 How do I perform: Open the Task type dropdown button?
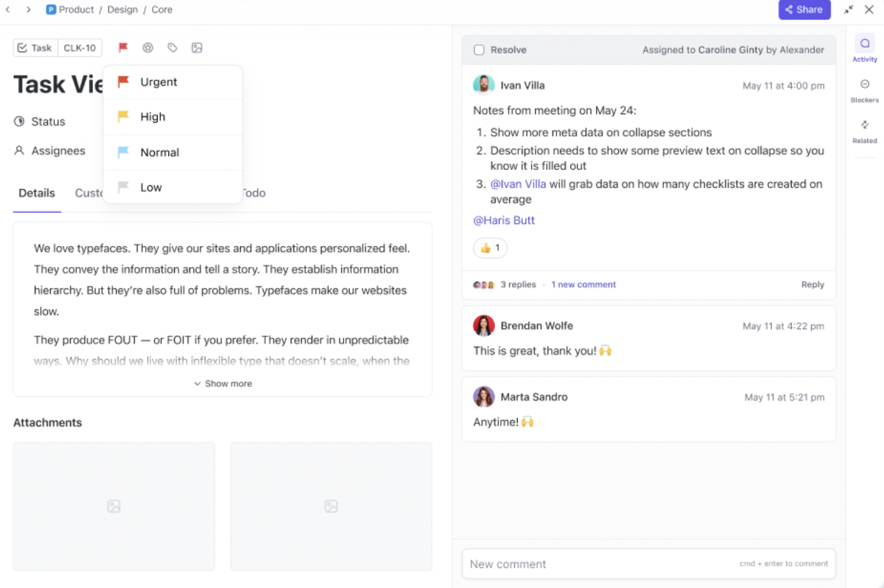(35, 48)
